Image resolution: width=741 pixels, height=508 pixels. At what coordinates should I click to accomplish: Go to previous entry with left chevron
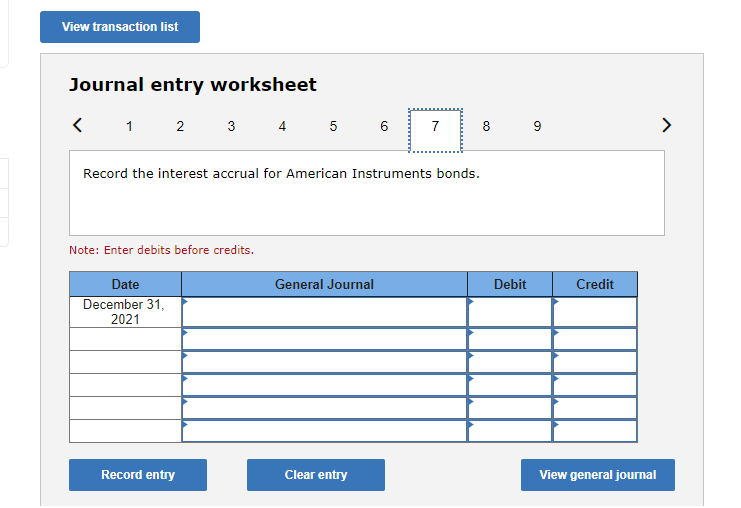pos(78,125)
